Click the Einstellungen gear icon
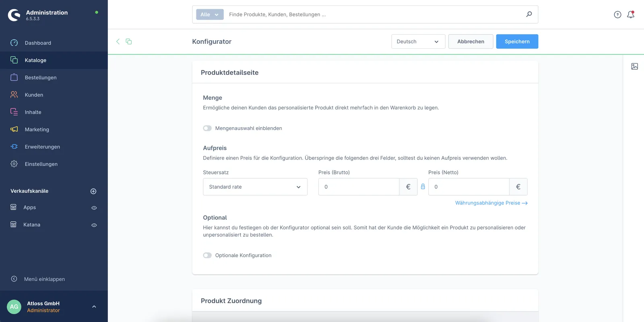 coord(14,164)
